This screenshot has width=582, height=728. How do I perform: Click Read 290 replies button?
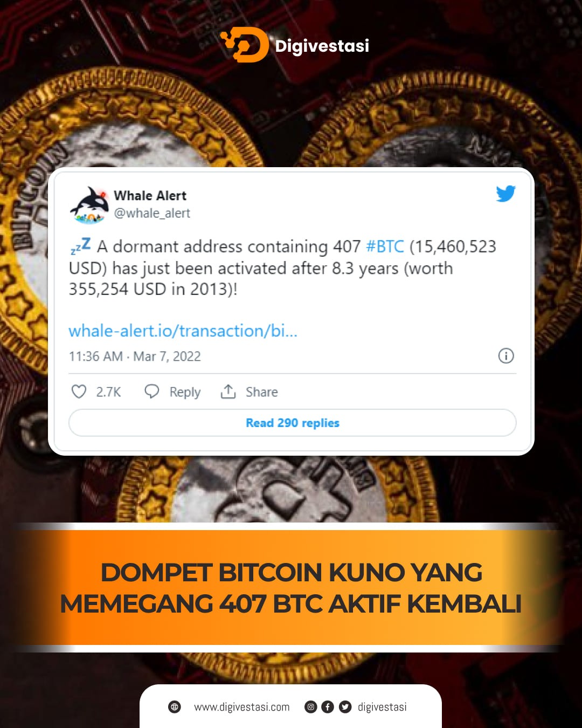pyautogui.click(x=293, y=423)
